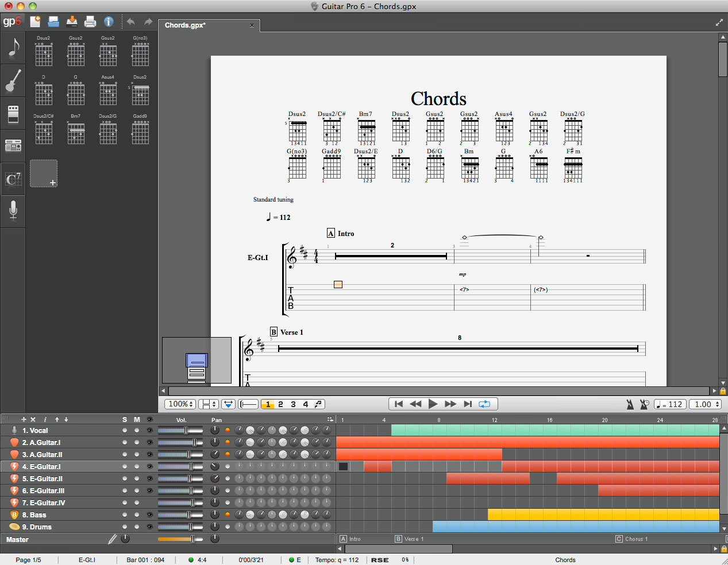Open the Effects panel with the pedal icon
Viewport: 728px width, 565px height.
13,114
